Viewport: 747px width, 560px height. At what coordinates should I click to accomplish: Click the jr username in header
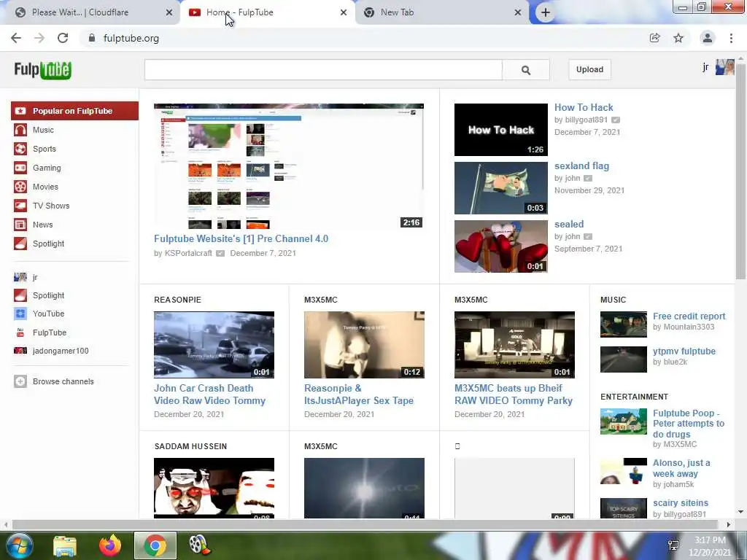[x=705, y=67]
